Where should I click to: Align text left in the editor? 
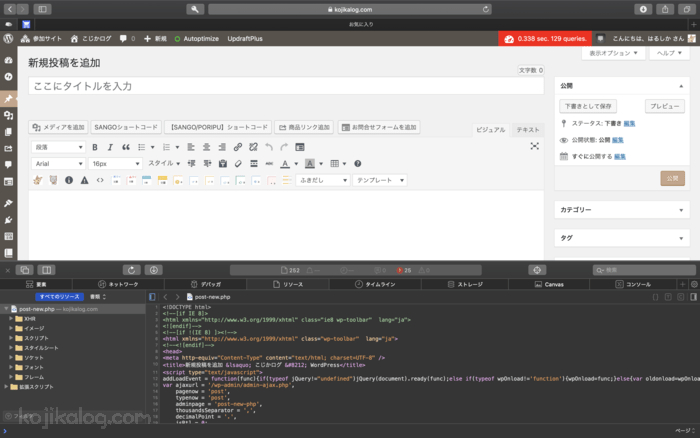(x=191, y=147)
